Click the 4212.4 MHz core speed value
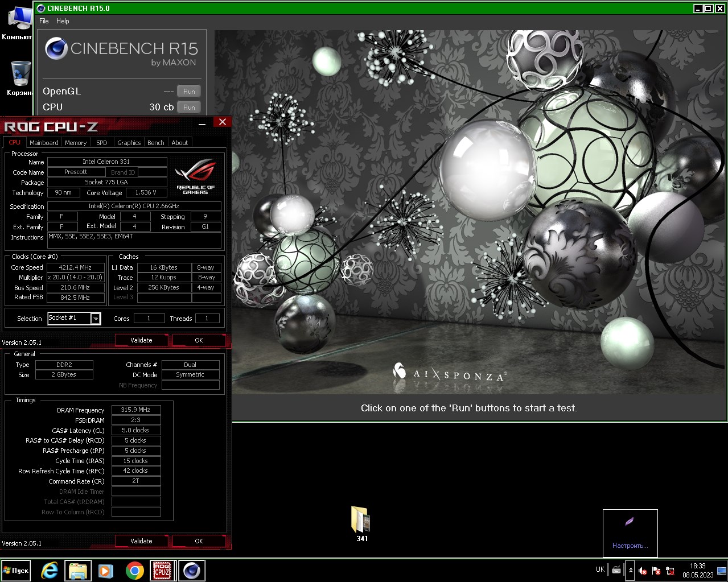 tap(75, 267)
